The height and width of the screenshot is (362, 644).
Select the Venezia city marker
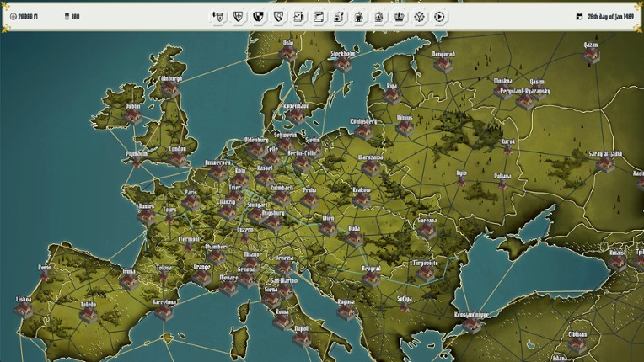(x=284, y=268)
